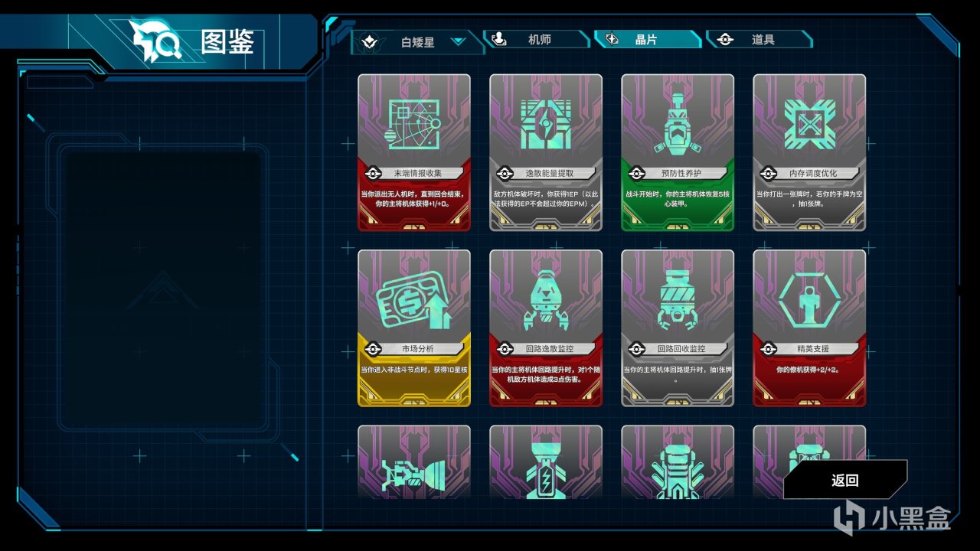Select the 预防性养护 chip icon
The height and width of the screenshot is (551, 980).
678,122
